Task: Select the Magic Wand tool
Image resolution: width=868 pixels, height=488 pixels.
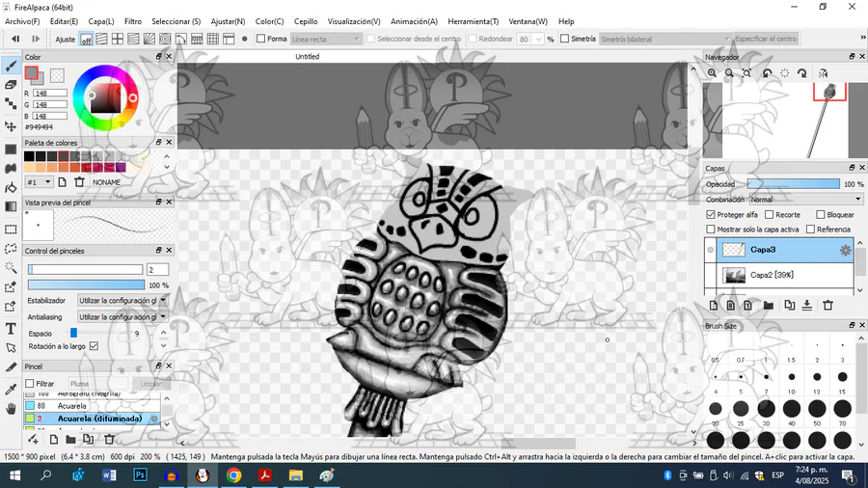Action: pos(11,268)
